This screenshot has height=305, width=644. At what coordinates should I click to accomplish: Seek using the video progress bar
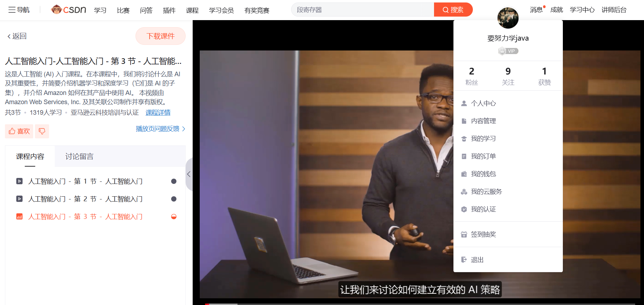pyautogui.click(x=420, y=304)
